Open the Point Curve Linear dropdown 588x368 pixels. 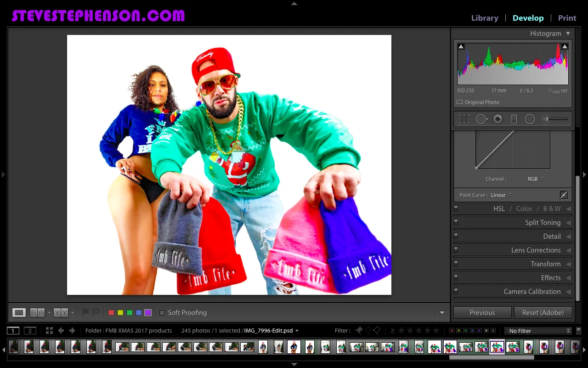coord(501,195)
